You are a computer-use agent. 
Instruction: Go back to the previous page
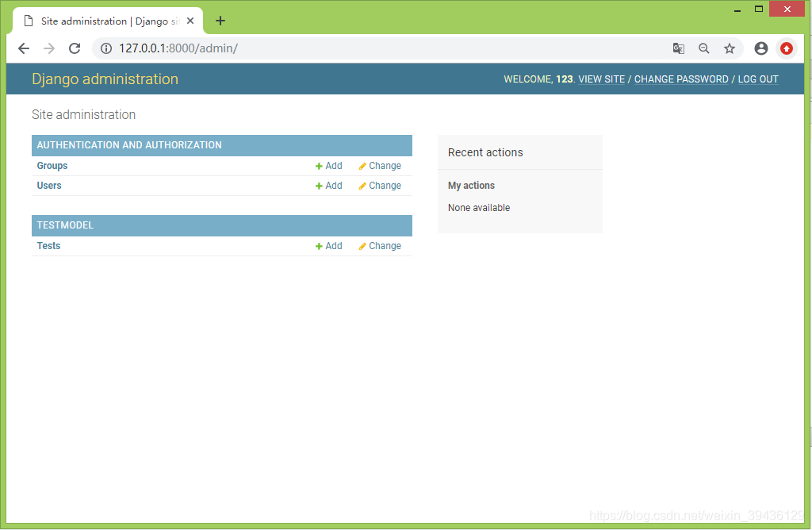click(24, 48)
